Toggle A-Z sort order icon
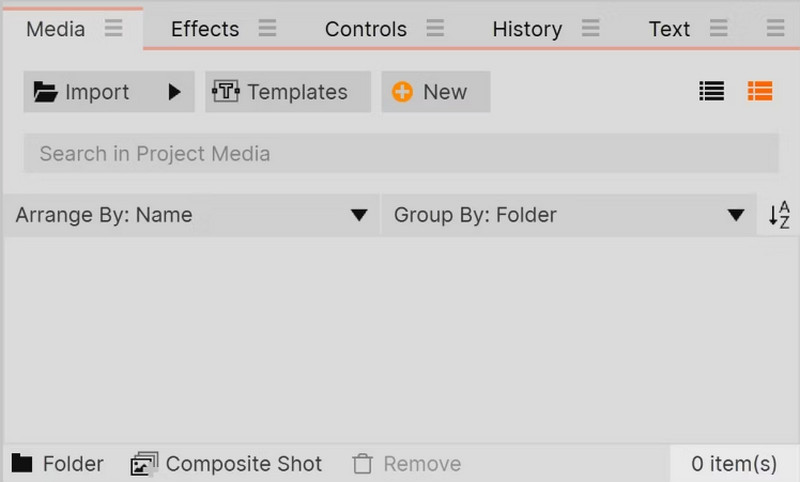The image size is (800, 482). pyautogui.click(x=779, y=215)
